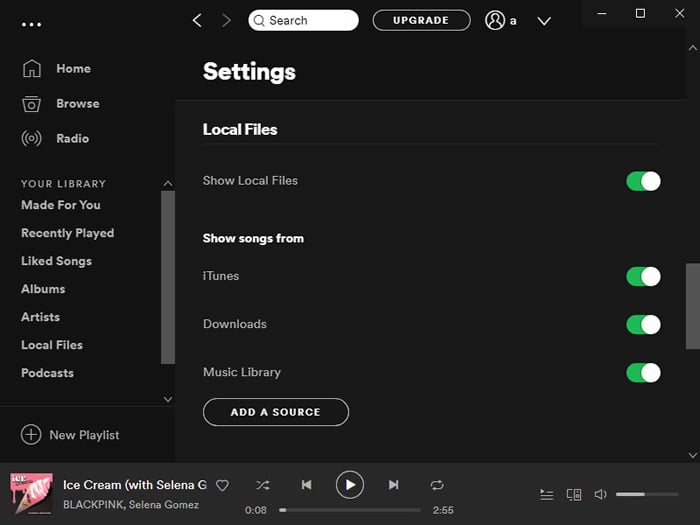Expand the account dropdown chevron
Image resolution: width=700 pixels, height=525 pixels.
(x=544, y=21)
